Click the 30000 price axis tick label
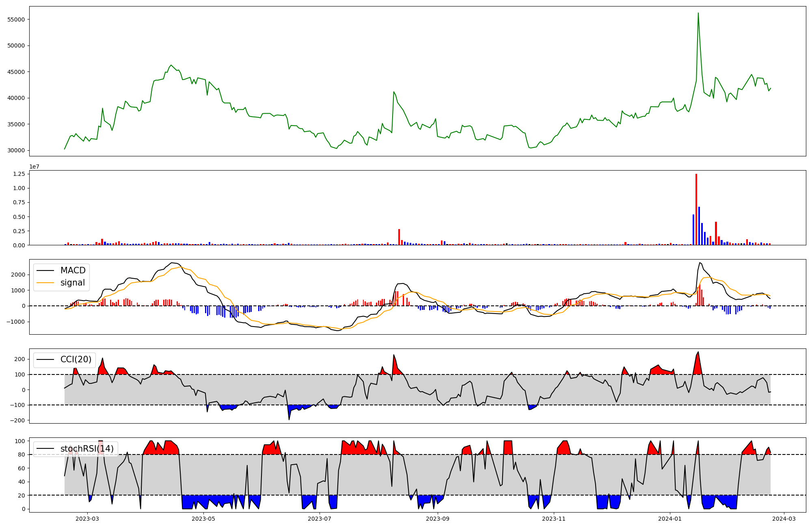This screenshot has width=812, height=528. pyautogui.click(x=16, y=150)
